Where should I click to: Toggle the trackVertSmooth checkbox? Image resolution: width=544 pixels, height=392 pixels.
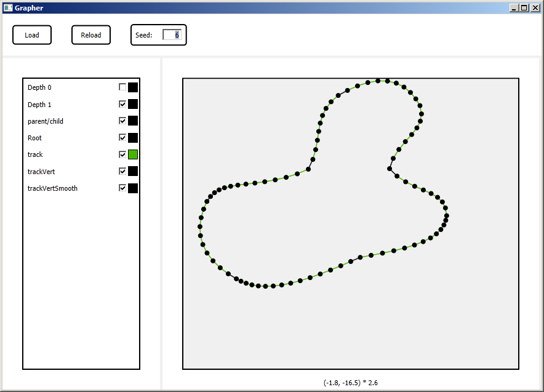coord(122,188)
